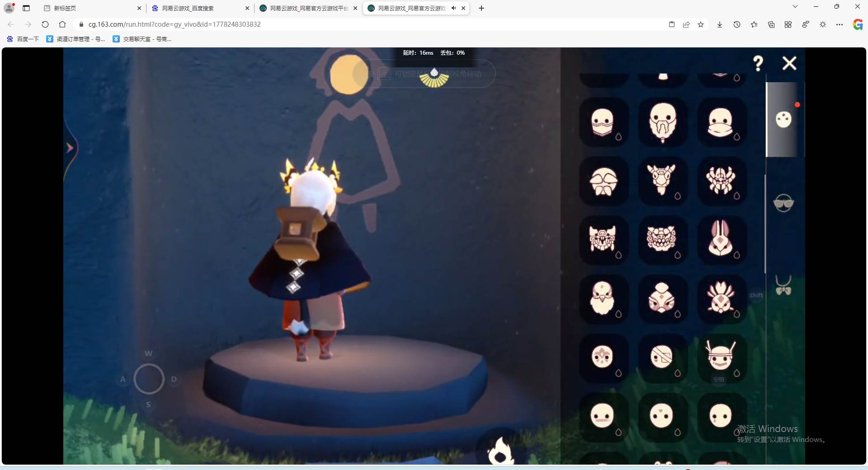
Task: Close the 网易云游戏_百度搜索 tab
Action: 247,8
